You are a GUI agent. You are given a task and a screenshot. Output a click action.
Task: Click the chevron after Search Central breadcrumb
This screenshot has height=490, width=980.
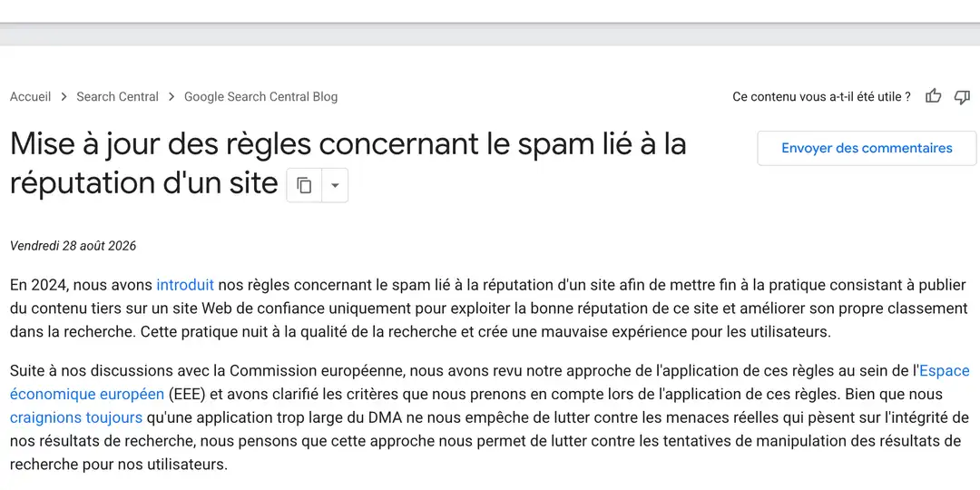171,97
